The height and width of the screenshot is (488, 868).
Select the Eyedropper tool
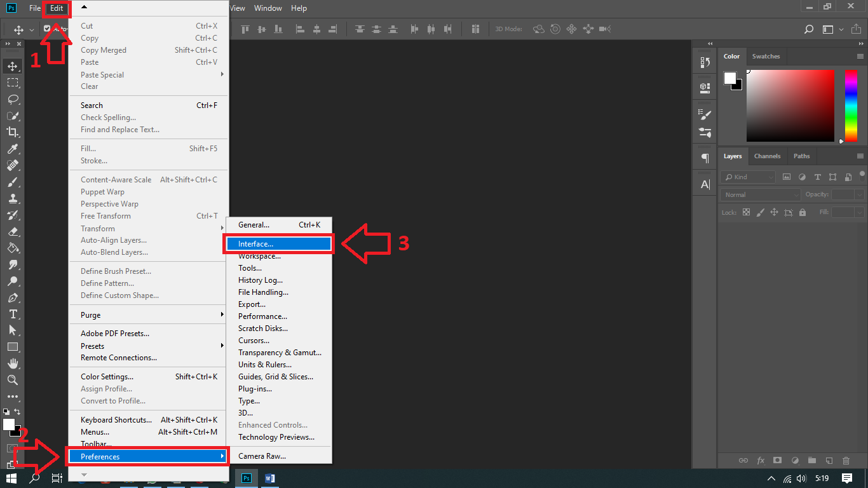click(x=13, y=149)
